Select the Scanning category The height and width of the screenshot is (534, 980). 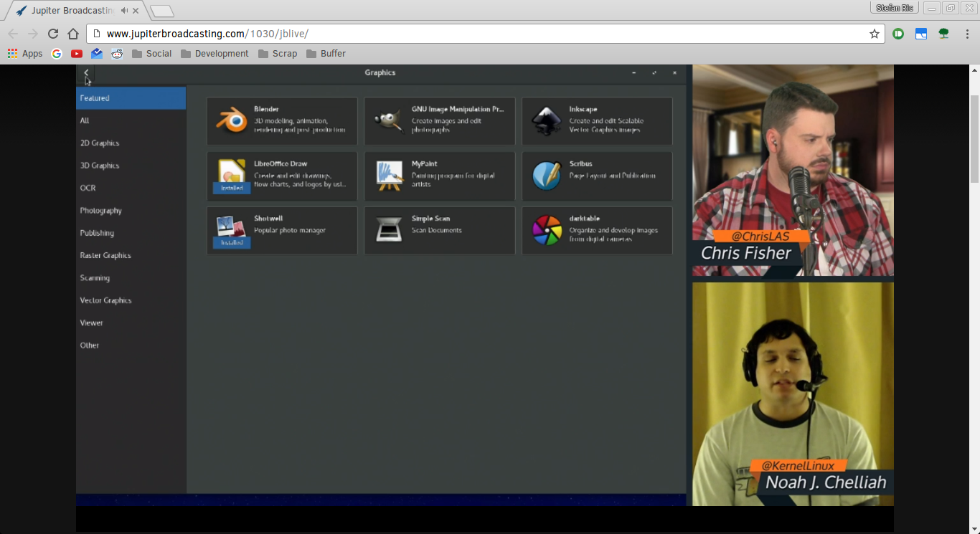(131, 278)
